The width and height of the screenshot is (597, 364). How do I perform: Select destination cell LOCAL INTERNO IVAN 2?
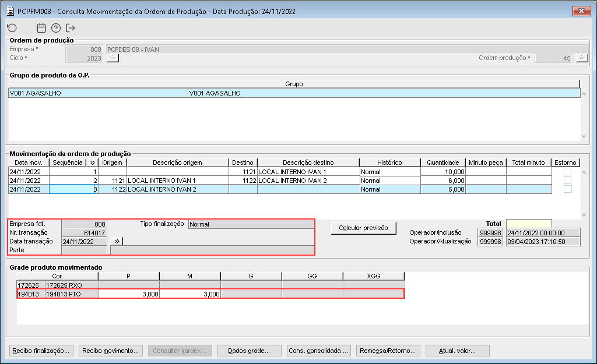[308, 181]
